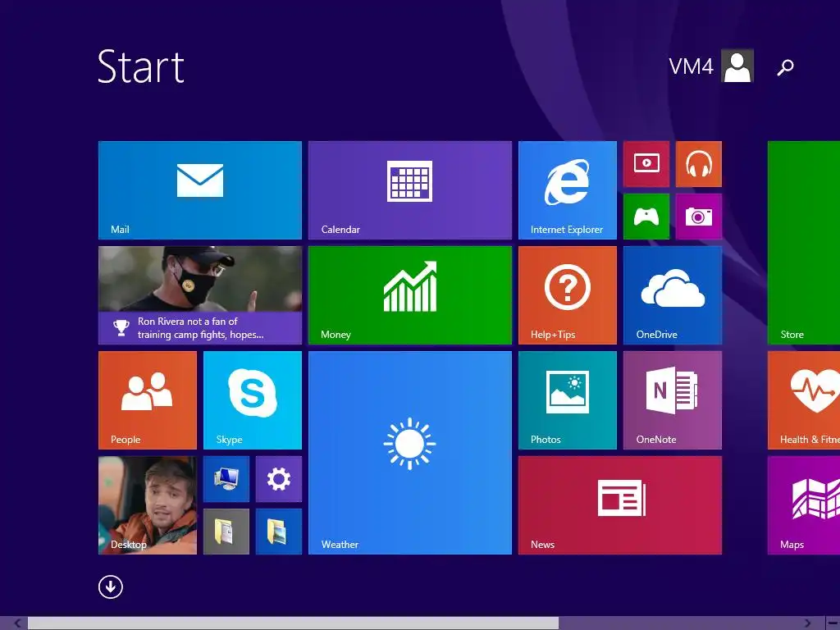The image size is (840, 630).
Task: Open the Help+Tips tile
Action: tap(568, 295)
